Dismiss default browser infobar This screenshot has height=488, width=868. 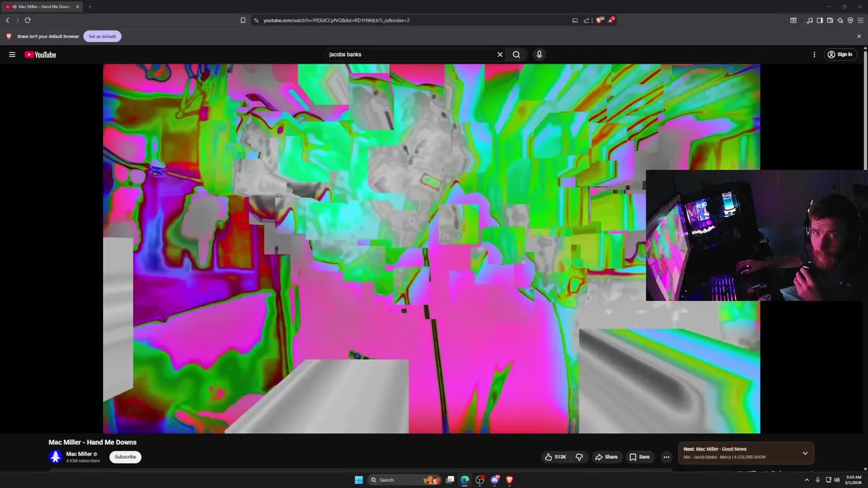point(859,36)
